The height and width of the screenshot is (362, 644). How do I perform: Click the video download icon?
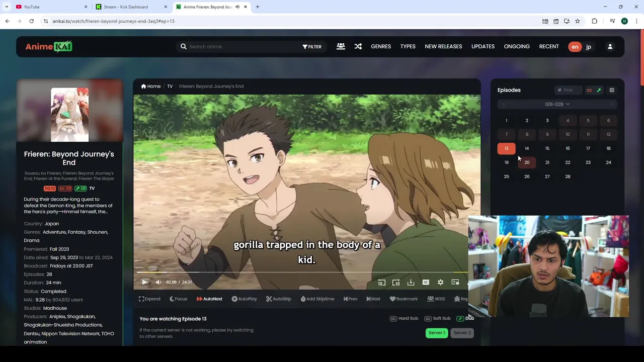411,283
